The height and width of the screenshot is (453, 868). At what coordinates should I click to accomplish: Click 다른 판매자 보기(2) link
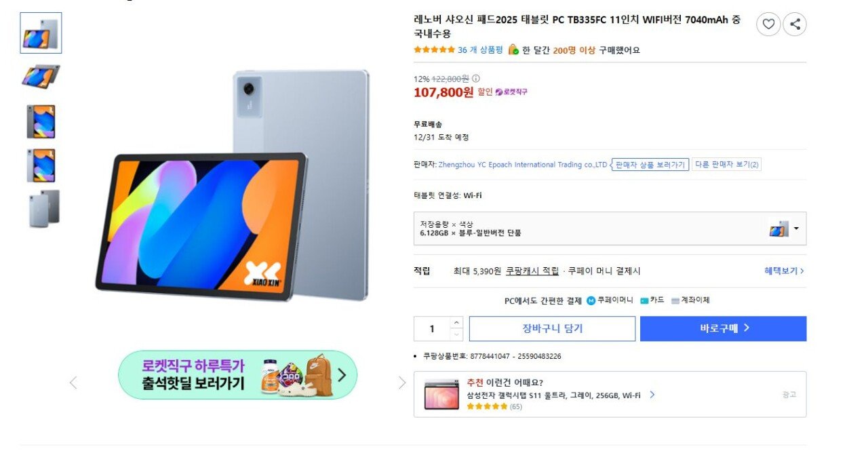[726, 164]
